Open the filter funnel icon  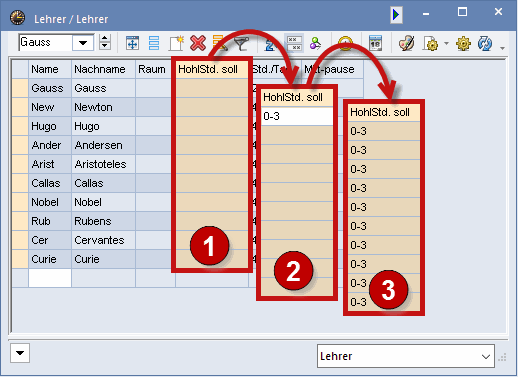click(x=241, y=44)
